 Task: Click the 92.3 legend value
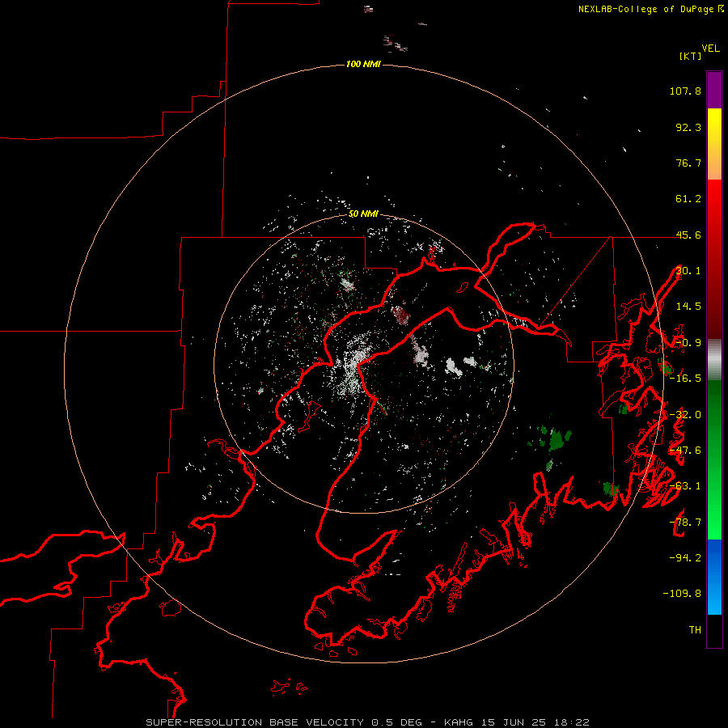coord(688,127)
